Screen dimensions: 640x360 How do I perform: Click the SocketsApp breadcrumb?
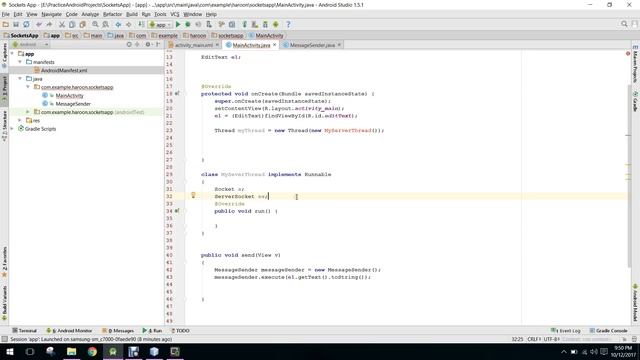[x=21, y=36]
